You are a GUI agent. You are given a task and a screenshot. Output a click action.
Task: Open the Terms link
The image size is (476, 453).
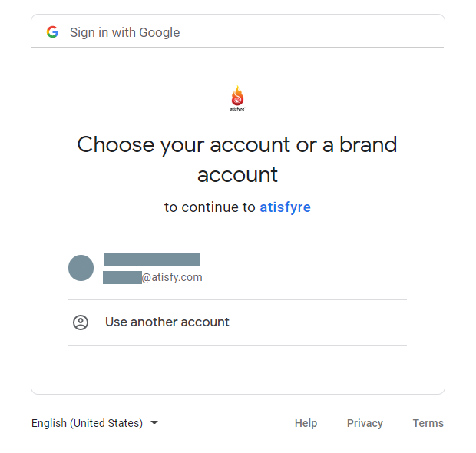(428, 423)
